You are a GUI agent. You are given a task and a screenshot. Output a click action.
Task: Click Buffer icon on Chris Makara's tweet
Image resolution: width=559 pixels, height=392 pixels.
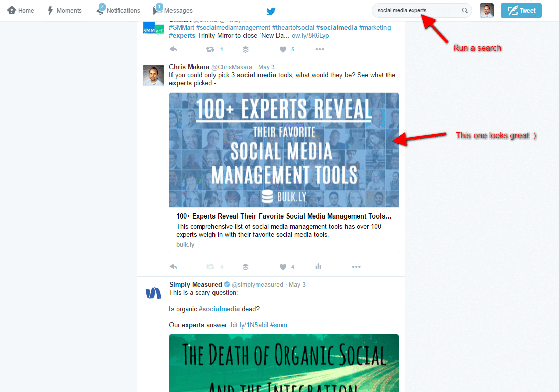tap(246, 267)
